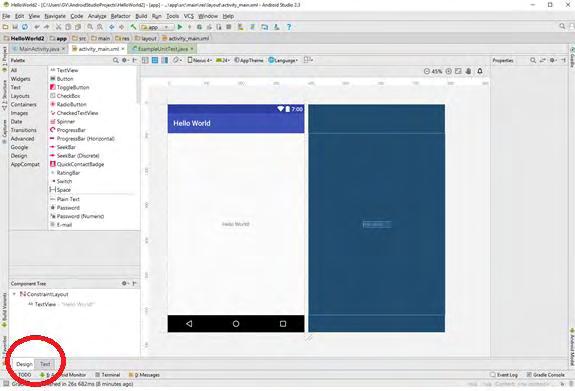
Task: Click the Palette search magnifier icon
Action: 116,60
